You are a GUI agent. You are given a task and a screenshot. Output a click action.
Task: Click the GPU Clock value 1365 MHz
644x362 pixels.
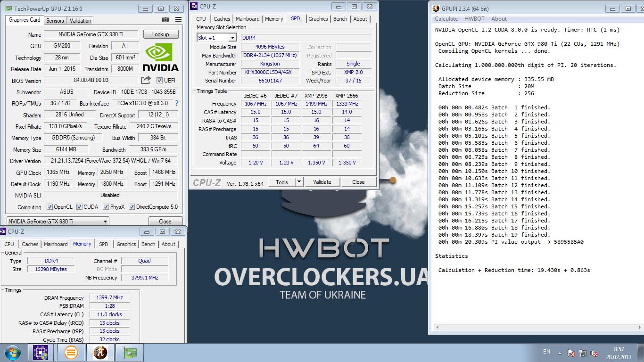coord(58,173)
